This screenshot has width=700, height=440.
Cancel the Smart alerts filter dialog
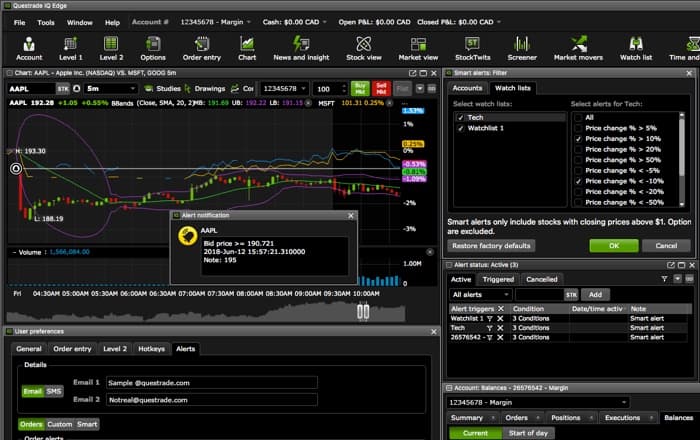tap(666, 246)
